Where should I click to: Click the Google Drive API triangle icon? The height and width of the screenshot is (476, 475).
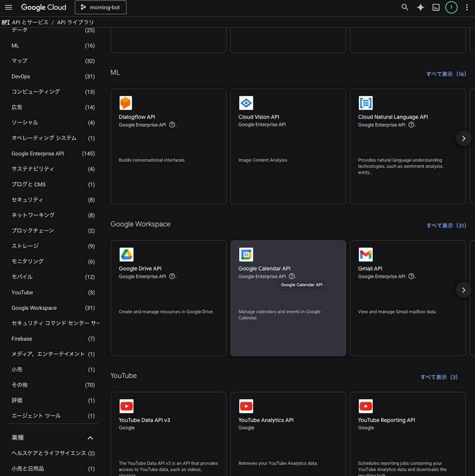point(126,254)
